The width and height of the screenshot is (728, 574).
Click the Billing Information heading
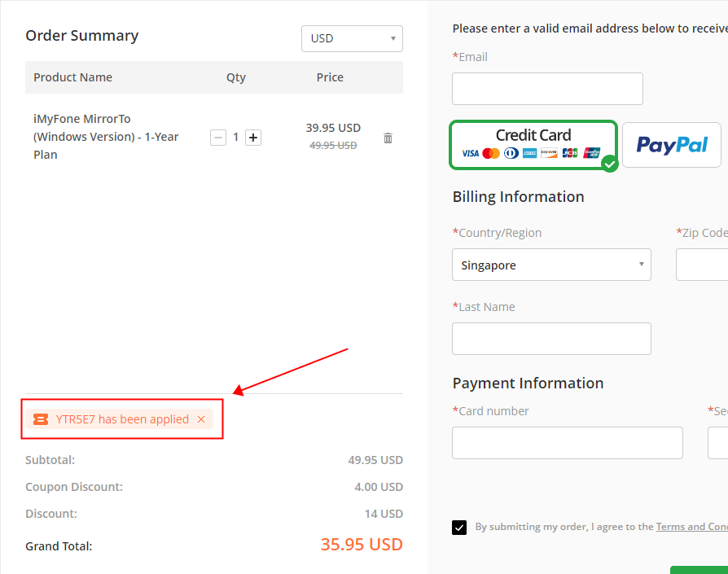click(x=518, y=197)
